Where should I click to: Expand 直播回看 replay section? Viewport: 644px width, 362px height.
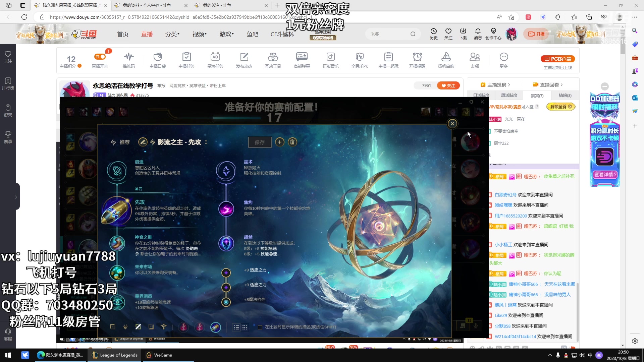coord(548,85)
